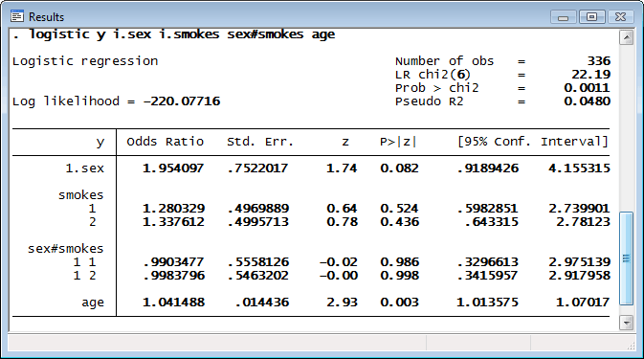Click the Results window title icon
Viewport: 644px width, 359px height.
(x=17, y=16)
